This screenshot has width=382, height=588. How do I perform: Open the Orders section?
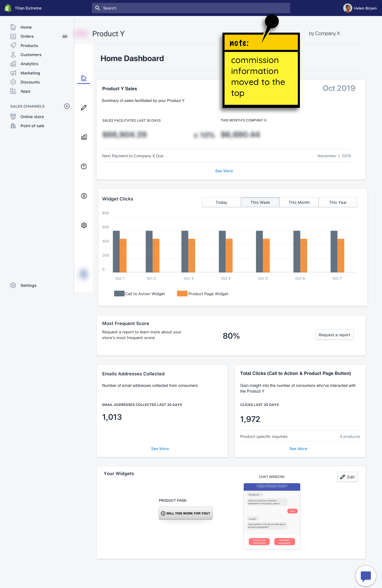point(27,36)
